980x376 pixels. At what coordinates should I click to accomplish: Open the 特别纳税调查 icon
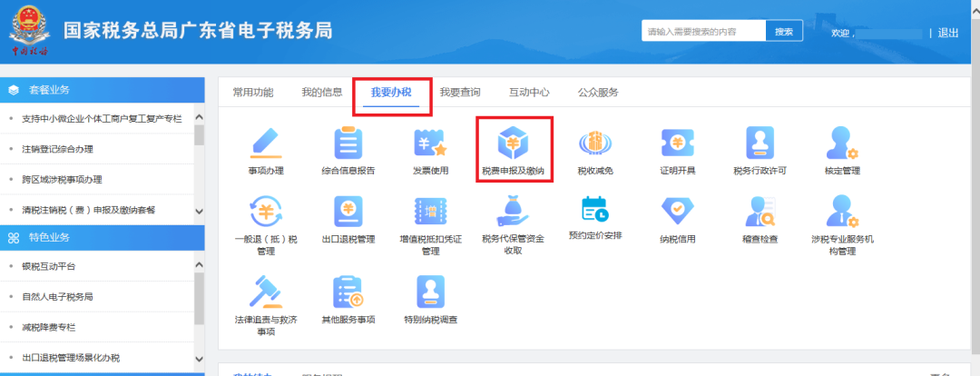coord(431,292)
